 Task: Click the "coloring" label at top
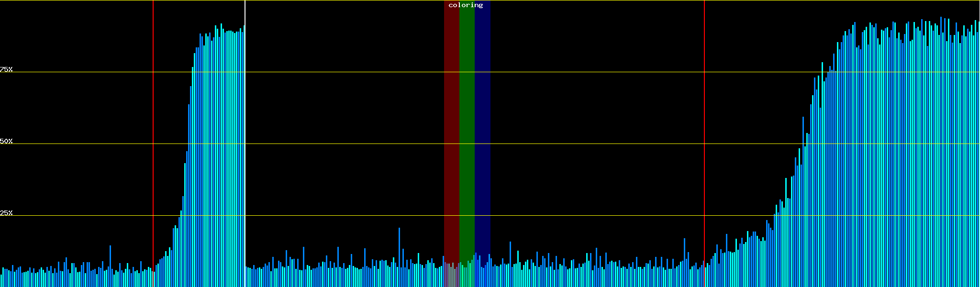(x=466, y=5)
